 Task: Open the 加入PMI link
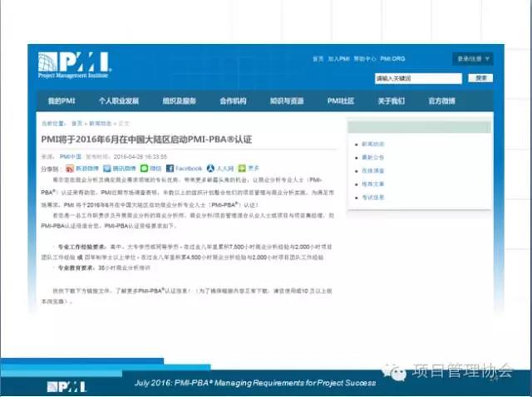(x=338, y=59)
